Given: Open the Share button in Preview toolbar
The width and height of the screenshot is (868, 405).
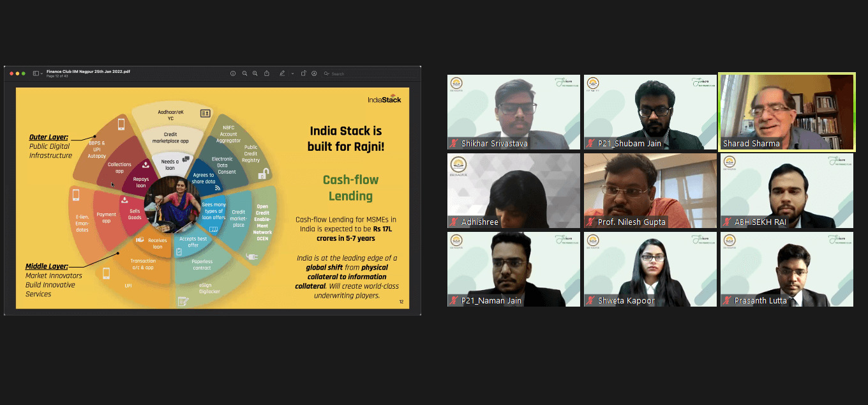Looking at the screenshot, I should pos(267,73).
